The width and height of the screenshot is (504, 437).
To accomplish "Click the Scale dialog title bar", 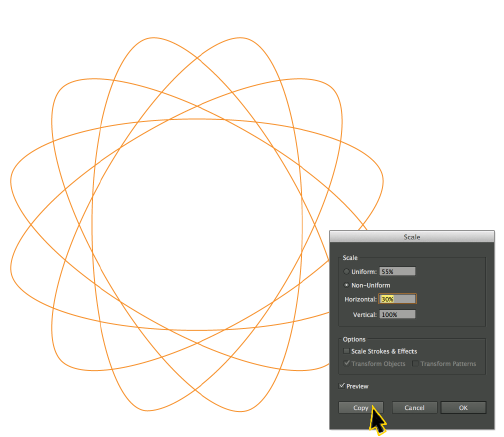I will click(412, 237).
